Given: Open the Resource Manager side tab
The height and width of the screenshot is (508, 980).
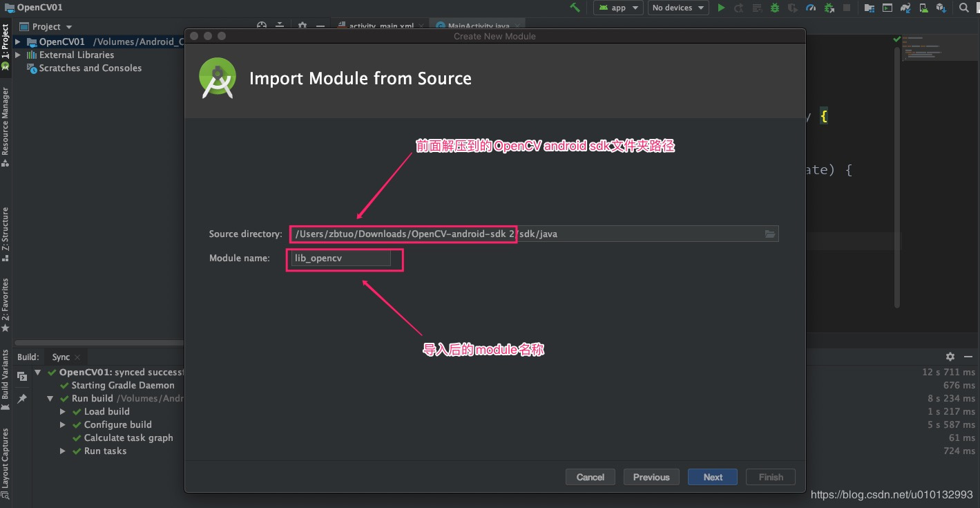Looking at the screenshot, I should point(6,126).
